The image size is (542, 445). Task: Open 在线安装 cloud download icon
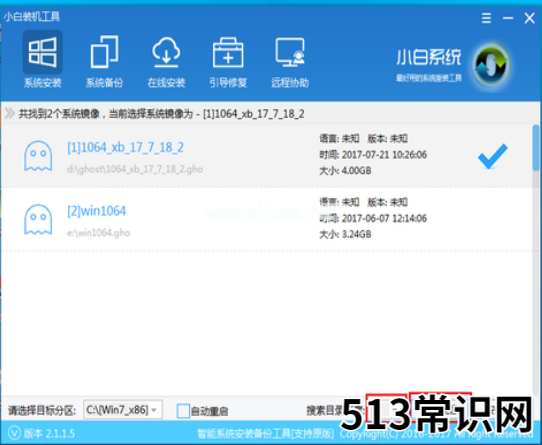tap(166, 52)
